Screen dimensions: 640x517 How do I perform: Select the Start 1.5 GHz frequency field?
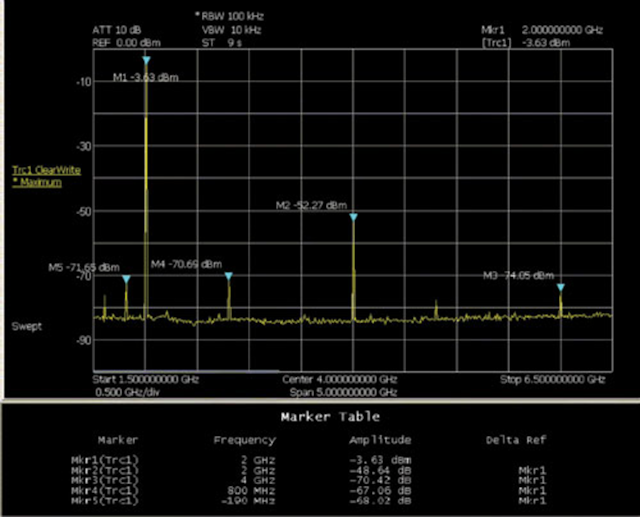pos(146,379)
